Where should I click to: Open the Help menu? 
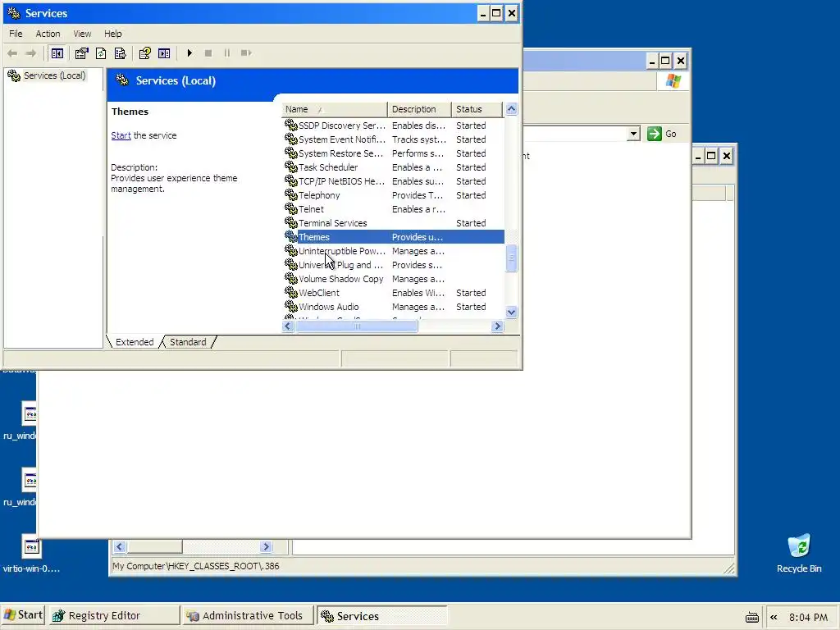click(112, 34)
